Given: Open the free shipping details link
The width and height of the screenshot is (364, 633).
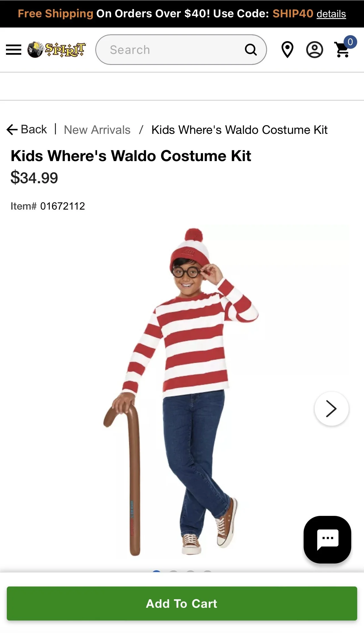Looking at the screenshot, I should tap(331, 14).
